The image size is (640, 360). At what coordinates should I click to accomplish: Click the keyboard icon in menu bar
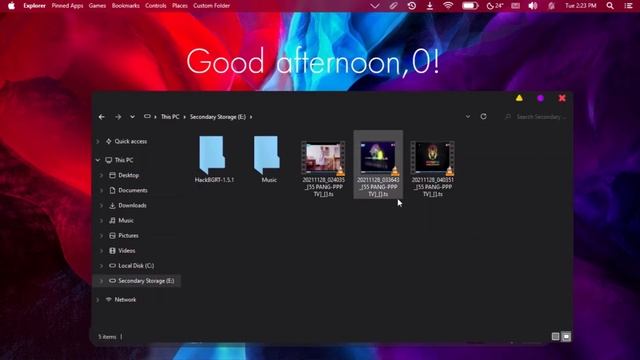516,6
